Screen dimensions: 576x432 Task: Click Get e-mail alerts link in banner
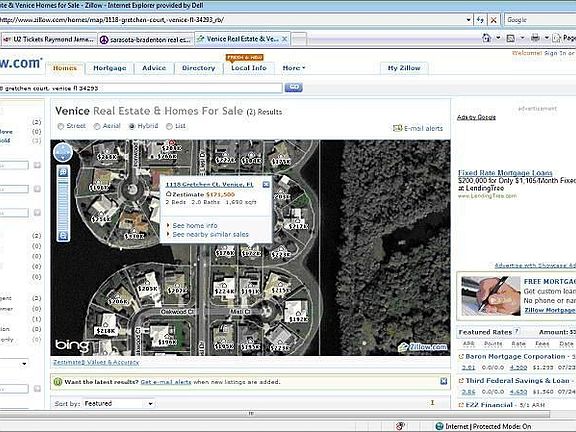(x=166, y=382)
